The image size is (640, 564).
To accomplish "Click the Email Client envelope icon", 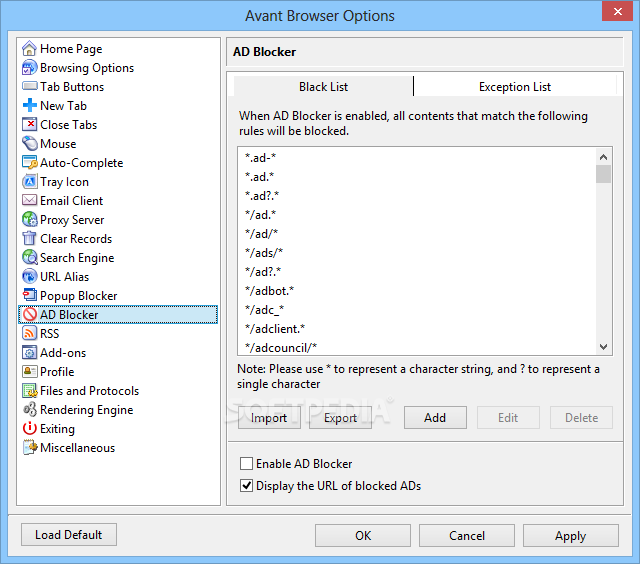I will click(x=29, y=200).
